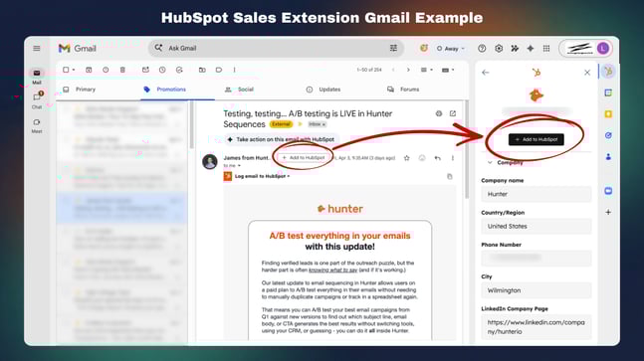Click the black Add to HubSpot button
Screen dimensions: 644x361
pyautogui.click(x=536, y=139)
